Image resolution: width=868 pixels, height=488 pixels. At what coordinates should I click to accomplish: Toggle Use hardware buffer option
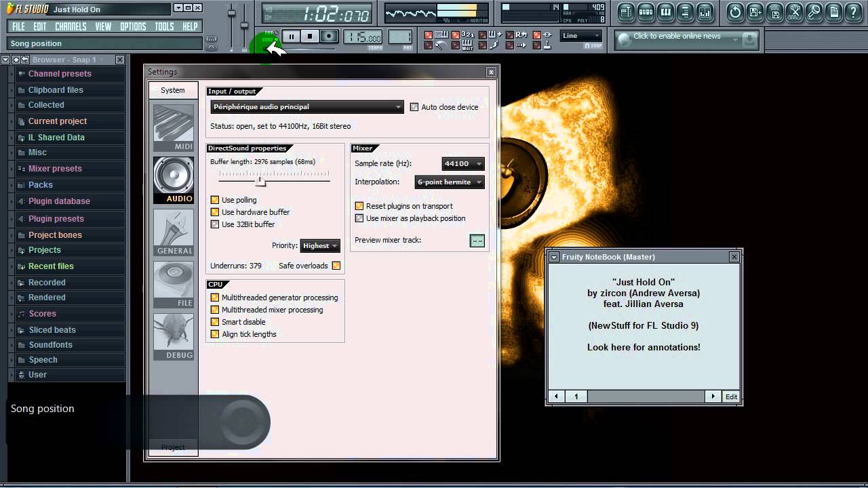pyautogui.click(x=215, y=212)
